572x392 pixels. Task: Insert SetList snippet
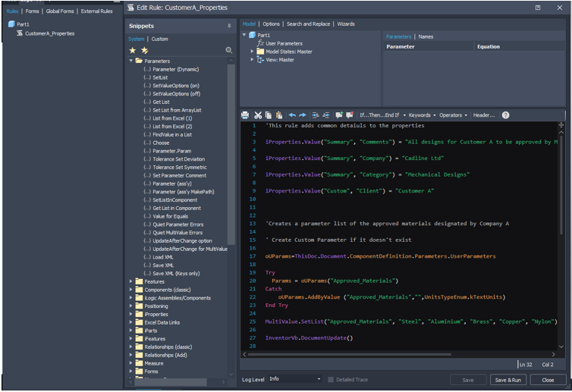click(160, 77)
